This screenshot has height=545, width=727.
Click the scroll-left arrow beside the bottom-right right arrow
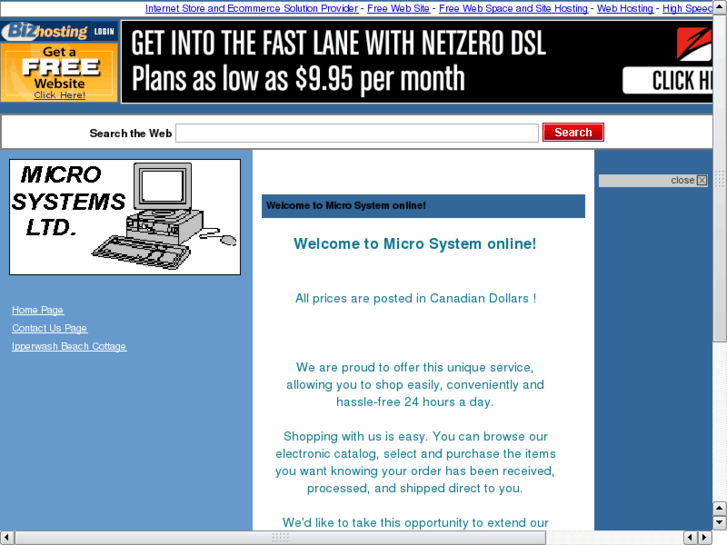coord(691,538)
